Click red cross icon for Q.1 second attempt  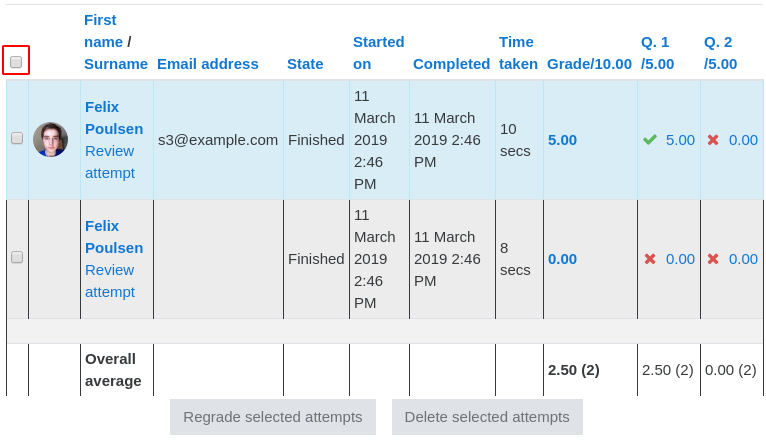pos(650,259)
